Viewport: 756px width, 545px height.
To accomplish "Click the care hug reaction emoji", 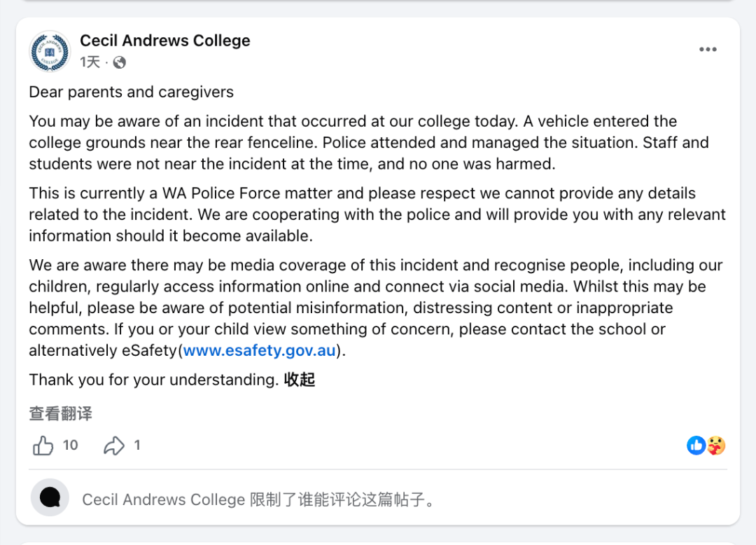I will (717, 446).
